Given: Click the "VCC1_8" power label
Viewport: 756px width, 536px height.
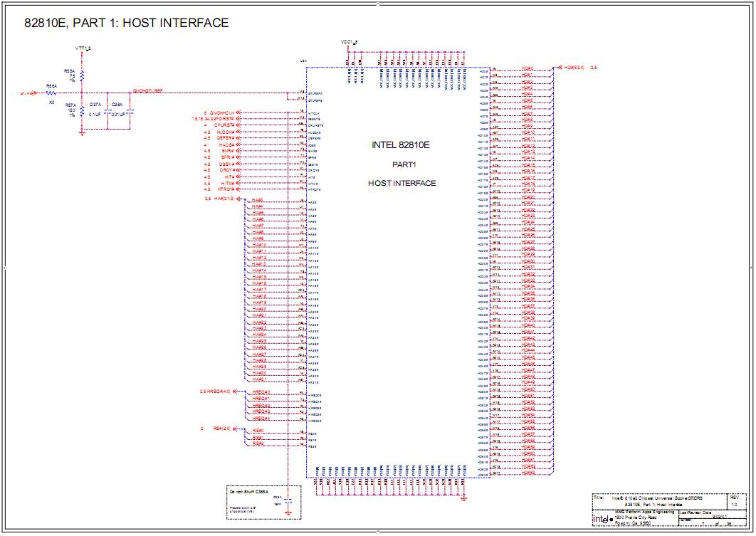Looking at the screenshot, I should [x=349, y=43].
